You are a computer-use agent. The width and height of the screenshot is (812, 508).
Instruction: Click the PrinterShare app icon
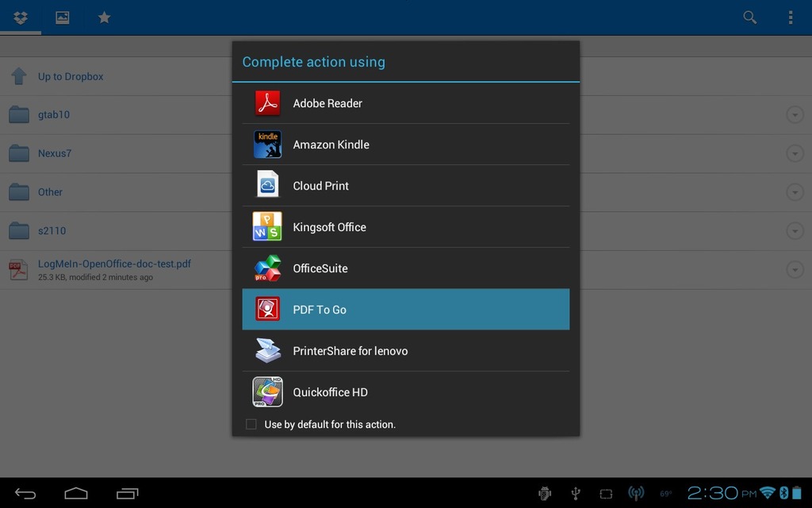pos(268,350)
